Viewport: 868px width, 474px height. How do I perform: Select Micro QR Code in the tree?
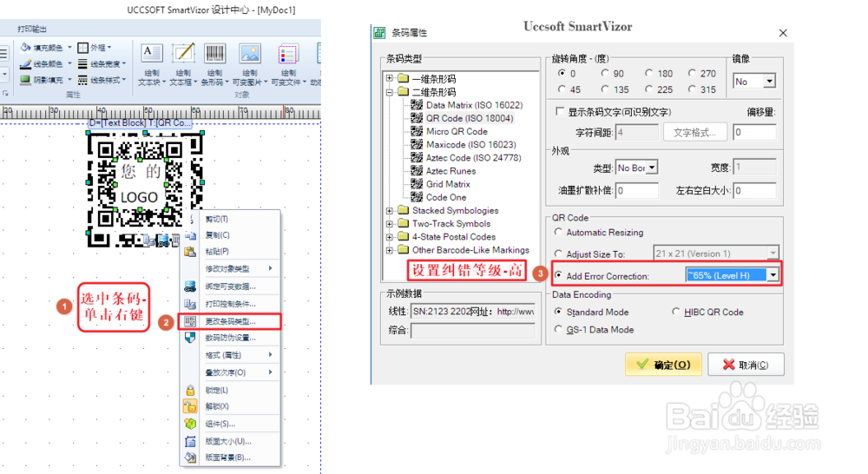point(457,131)
